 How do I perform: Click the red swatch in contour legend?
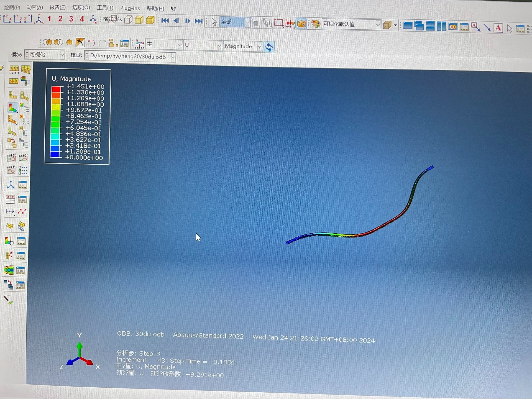coord(56,89)
